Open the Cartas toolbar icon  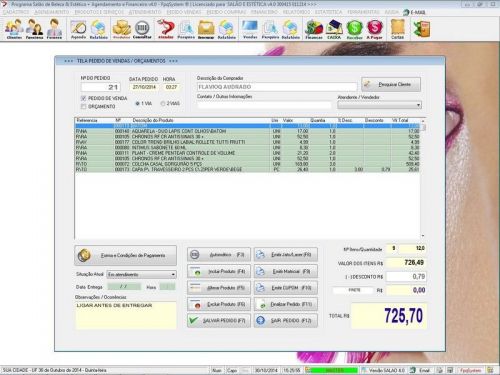397,29
